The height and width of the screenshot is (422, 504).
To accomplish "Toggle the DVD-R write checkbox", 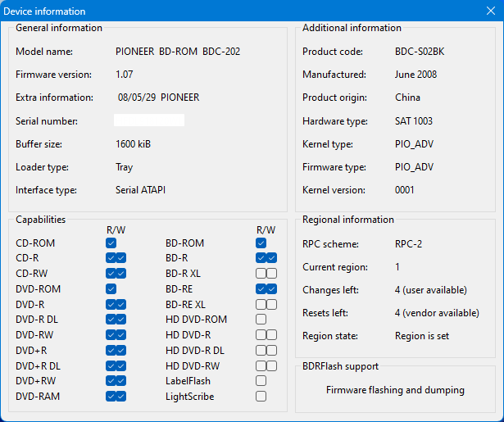I will 121,304.
